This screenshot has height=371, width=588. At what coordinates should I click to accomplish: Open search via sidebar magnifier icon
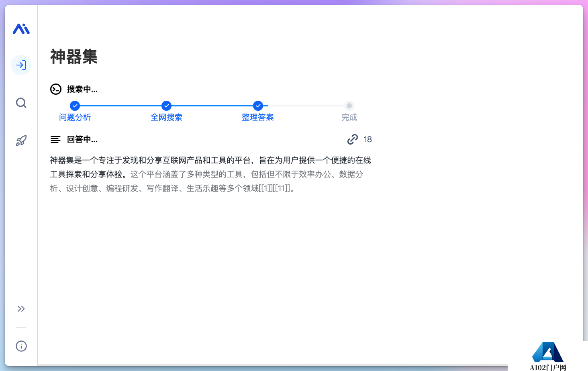point(21,103)
